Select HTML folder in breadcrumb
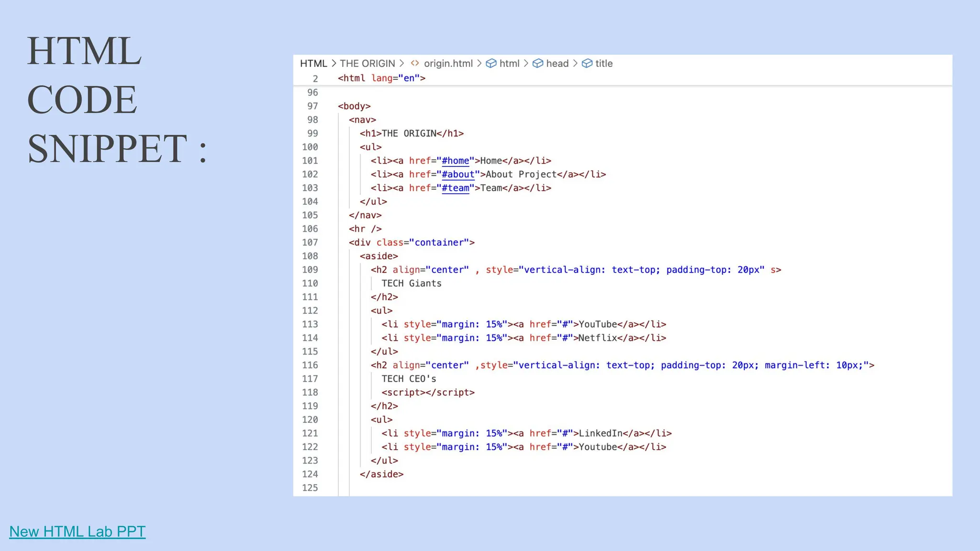This screenshot has height=551, width=980. coord(313,63)
